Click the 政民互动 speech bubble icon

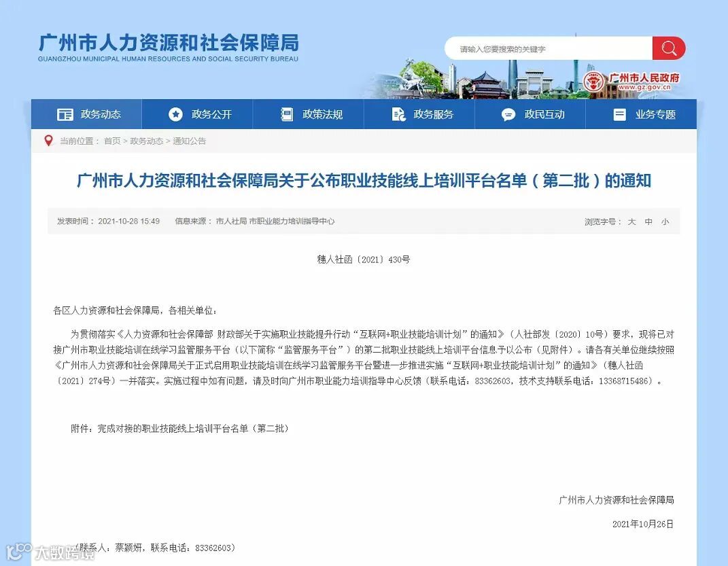tap(508, 115)
